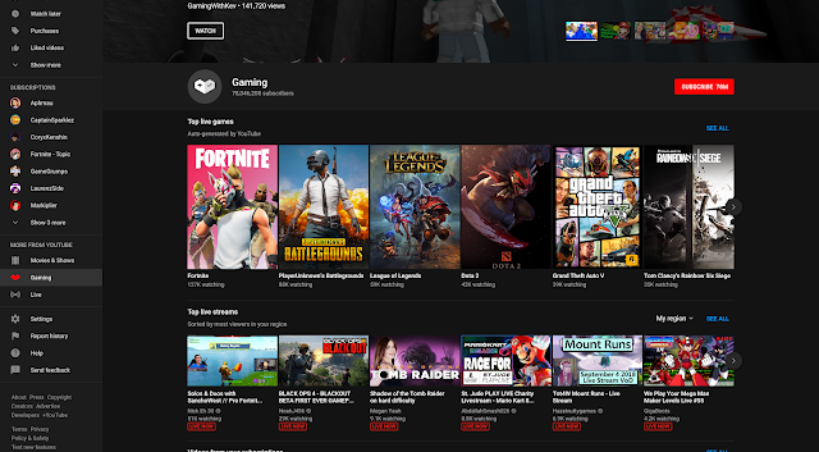This screenshot has width=819, height=452.
Task: Select Gaming in the sidebar menu
Action: coord(41,277)
